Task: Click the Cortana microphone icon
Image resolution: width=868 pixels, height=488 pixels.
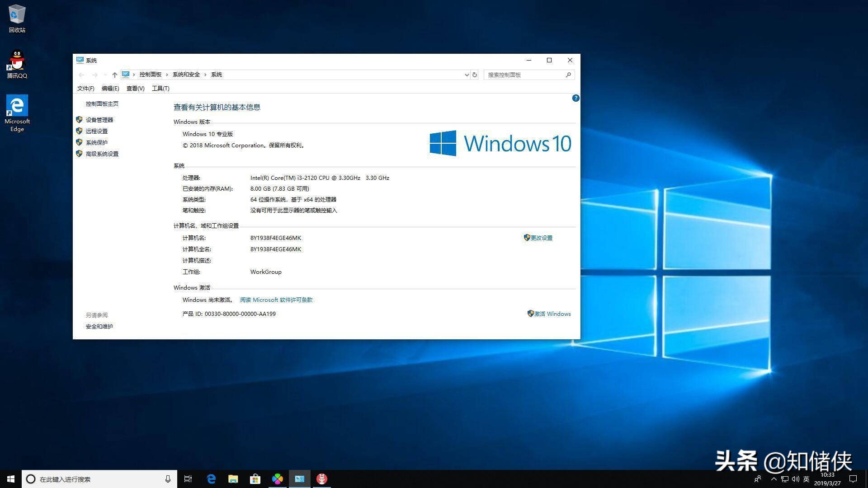Action: tap(168, 479)
